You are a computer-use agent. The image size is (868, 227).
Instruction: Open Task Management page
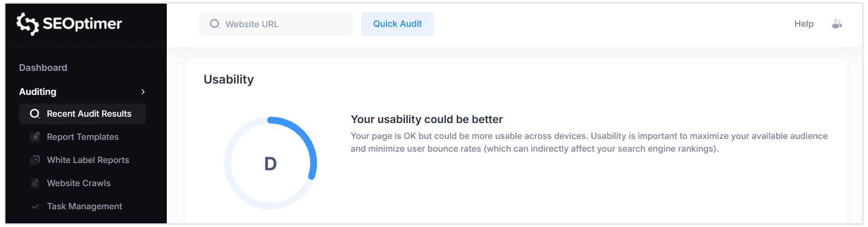[85, 207]
